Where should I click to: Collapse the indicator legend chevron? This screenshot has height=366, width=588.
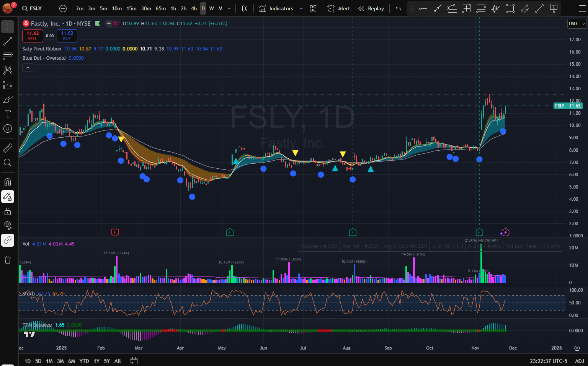pyautogui.click(x=28, y=68)
